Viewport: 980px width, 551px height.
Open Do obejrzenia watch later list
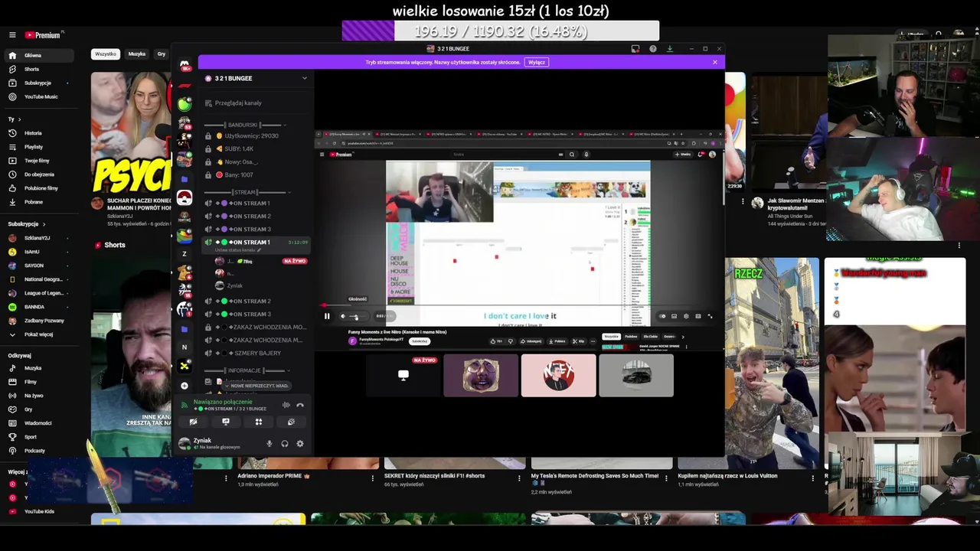(39, 174)
